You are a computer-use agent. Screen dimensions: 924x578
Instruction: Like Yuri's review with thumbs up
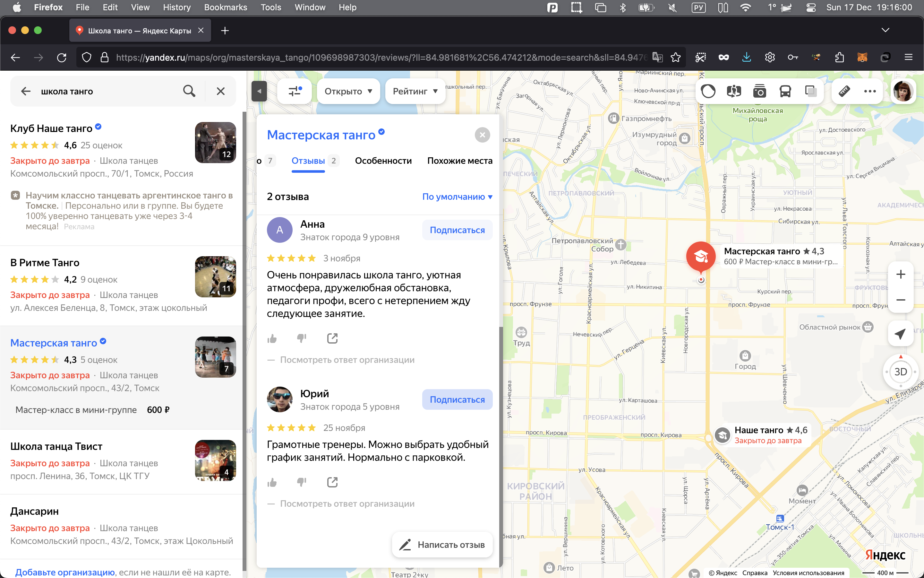click(272, 482)
